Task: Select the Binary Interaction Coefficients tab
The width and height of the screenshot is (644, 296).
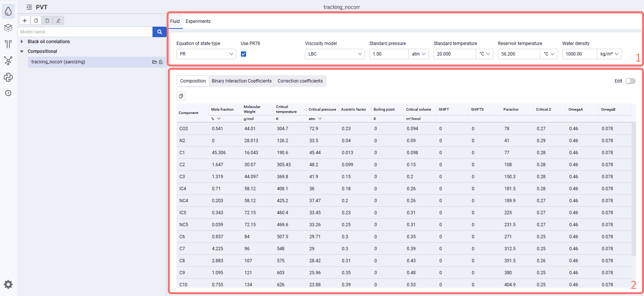Action: click(242, 81)
